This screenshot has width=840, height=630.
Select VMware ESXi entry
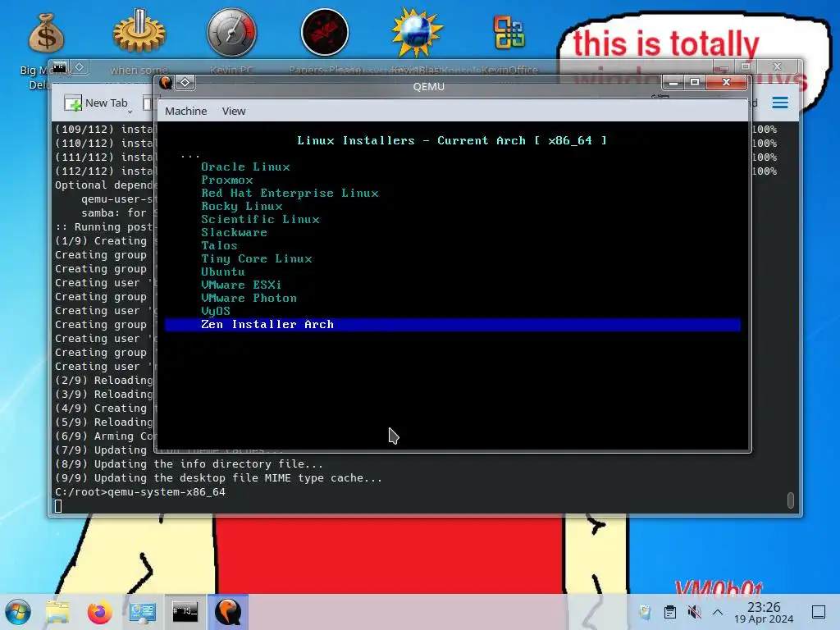tap(241, 285)
